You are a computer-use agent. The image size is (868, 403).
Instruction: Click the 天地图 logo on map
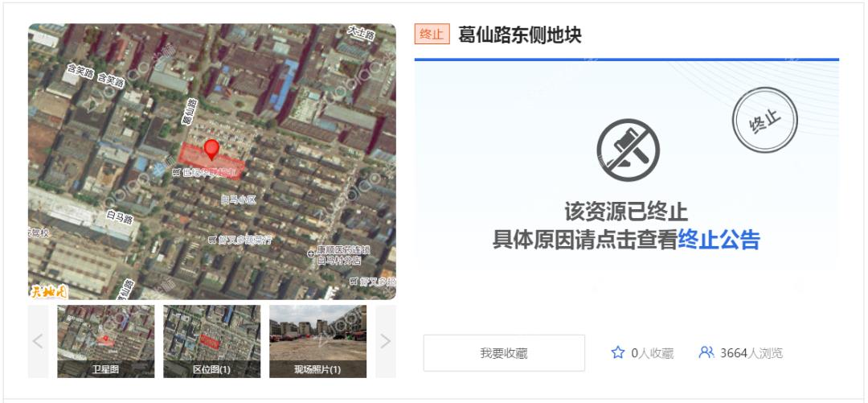click(x=47, y=290)
